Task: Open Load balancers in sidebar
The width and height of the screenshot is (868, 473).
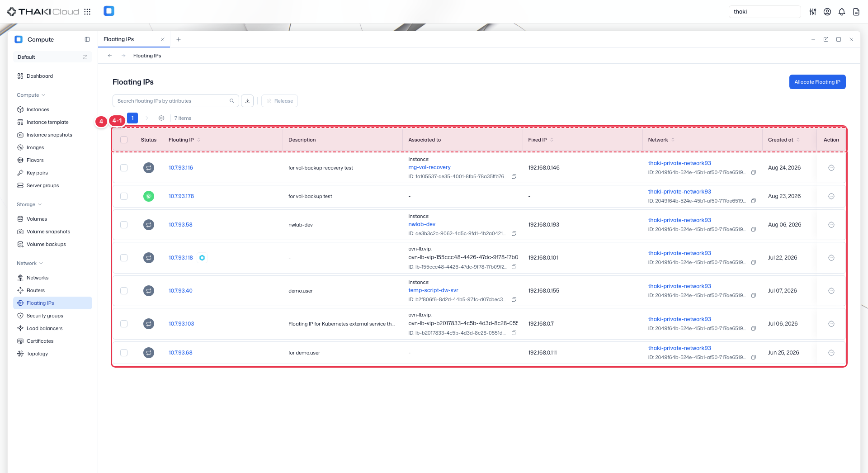Action: tap(52, 328)
